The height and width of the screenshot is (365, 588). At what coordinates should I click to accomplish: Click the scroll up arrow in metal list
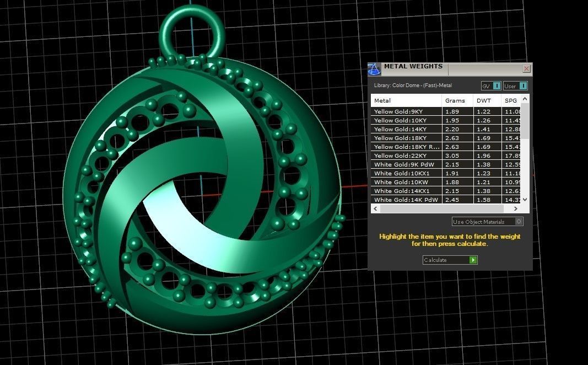coord(525,99)
